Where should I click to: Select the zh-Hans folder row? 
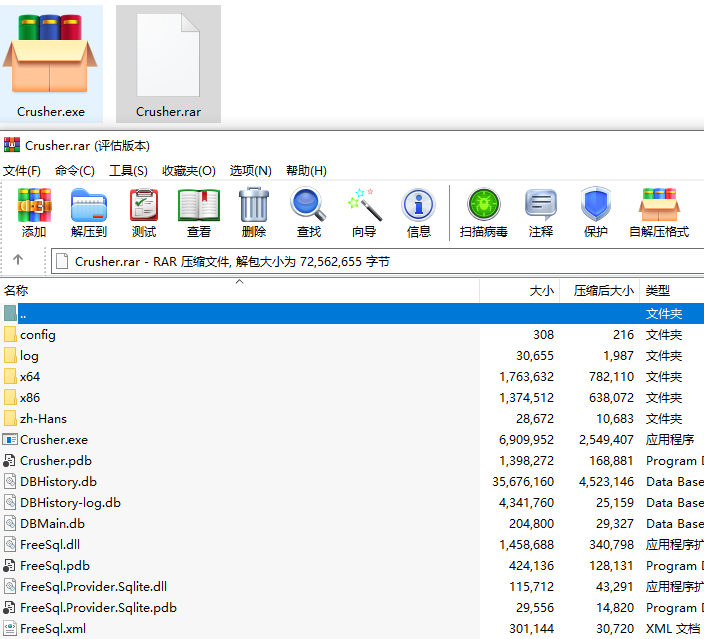coord(352,419)
